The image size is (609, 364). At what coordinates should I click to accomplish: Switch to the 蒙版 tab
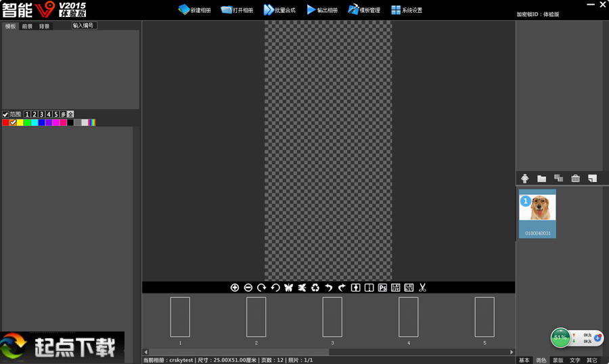click(558, 360)
